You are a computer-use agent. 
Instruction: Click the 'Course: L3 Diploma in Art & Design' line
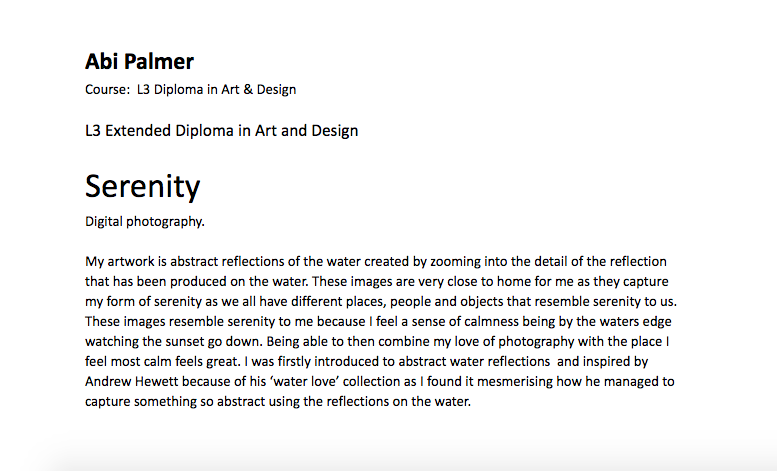pos(191,90)
